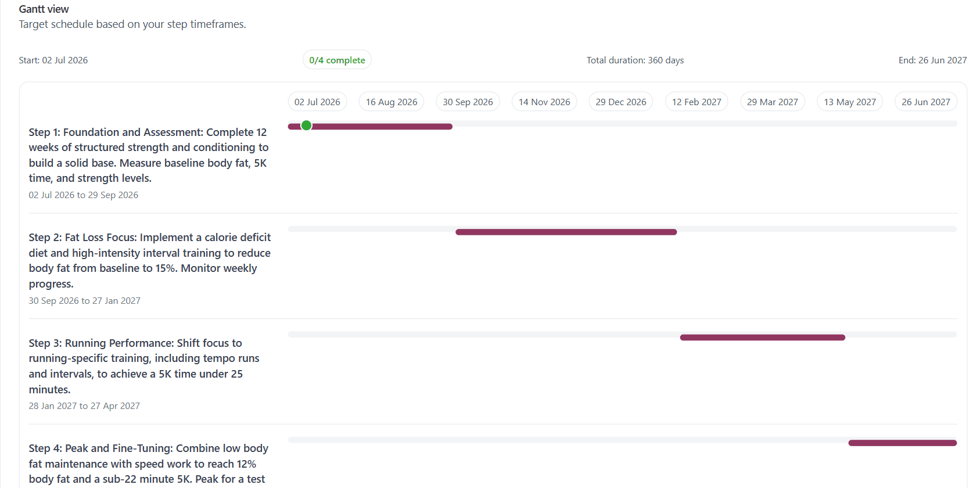The height and width of the screenshot is (488, 980).
Task: Click the 02 Jul 2026 to 29 Sep 2026 range
Action: point(84,195)
